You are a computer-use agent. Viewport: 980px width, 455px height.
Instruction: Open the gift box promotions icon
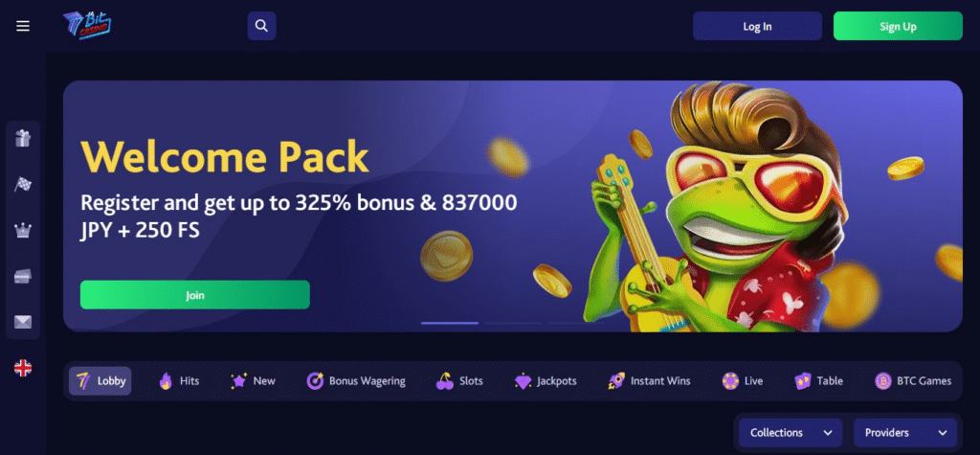point(23,138)
